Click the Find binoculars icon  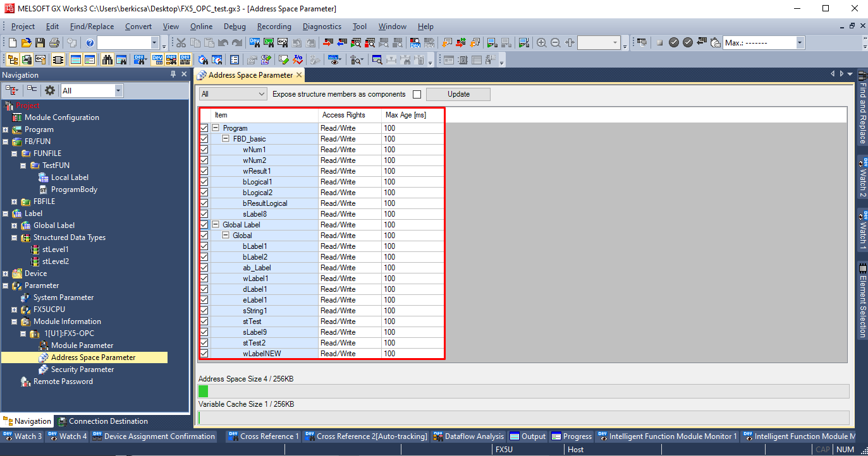tap(107, 59)
